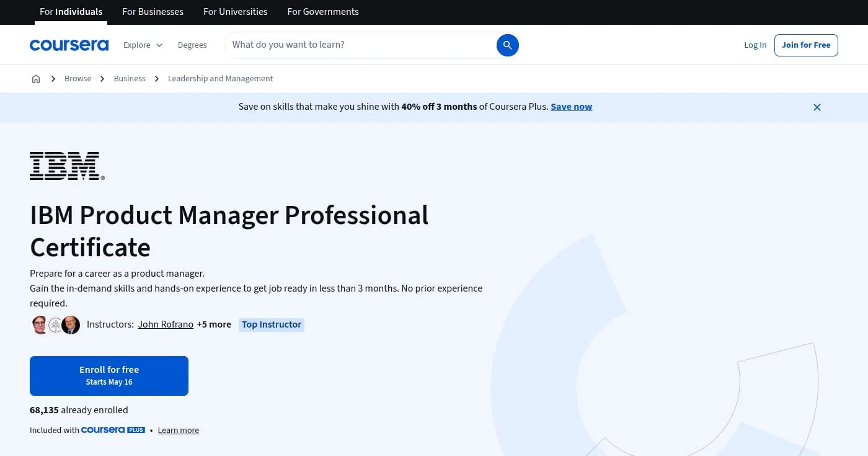Click the Join for Free button
This screenshot has height=456, width=868.
[x=806, y=45]
